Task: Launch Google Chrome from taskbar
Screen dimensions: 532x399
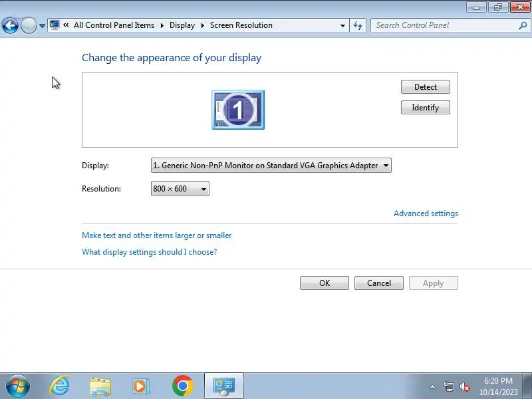Action: click(182, 386)
